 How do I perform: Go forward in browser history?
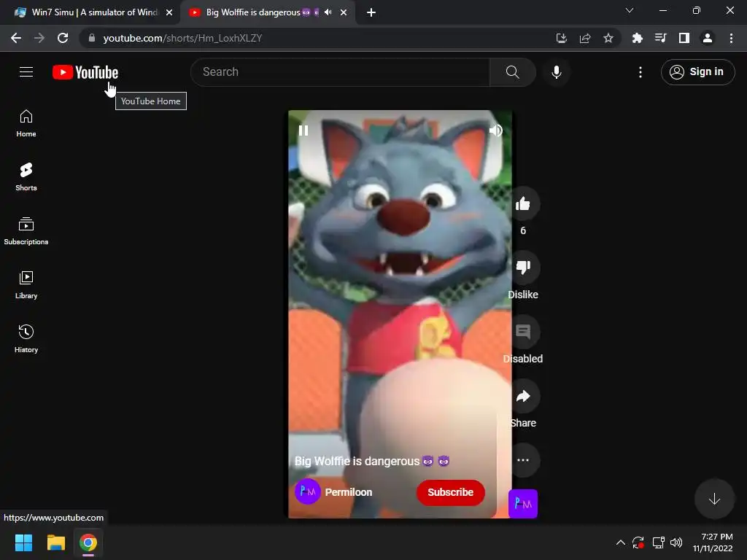pos(39,38)
